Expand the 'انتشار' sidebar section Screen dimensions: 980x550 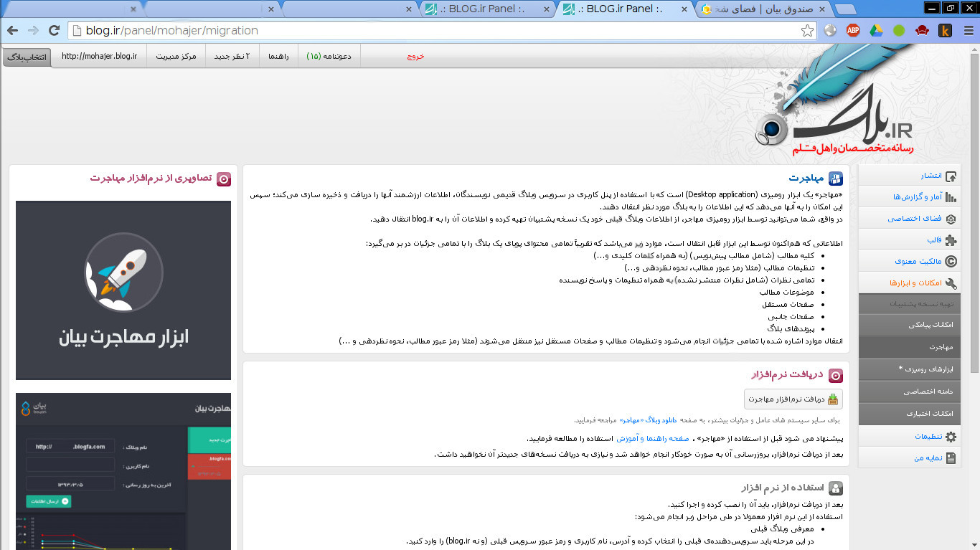910,176
